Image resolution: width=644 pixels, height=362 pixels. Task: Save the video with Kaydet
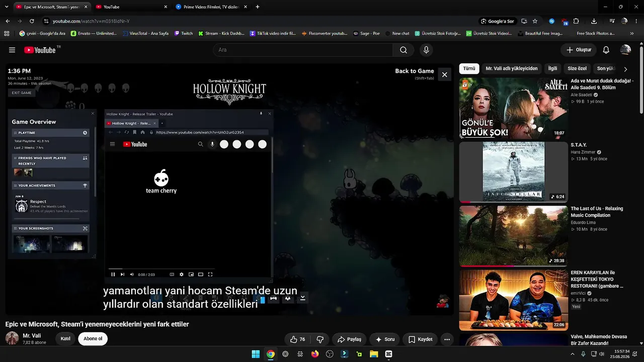point(421,339)
